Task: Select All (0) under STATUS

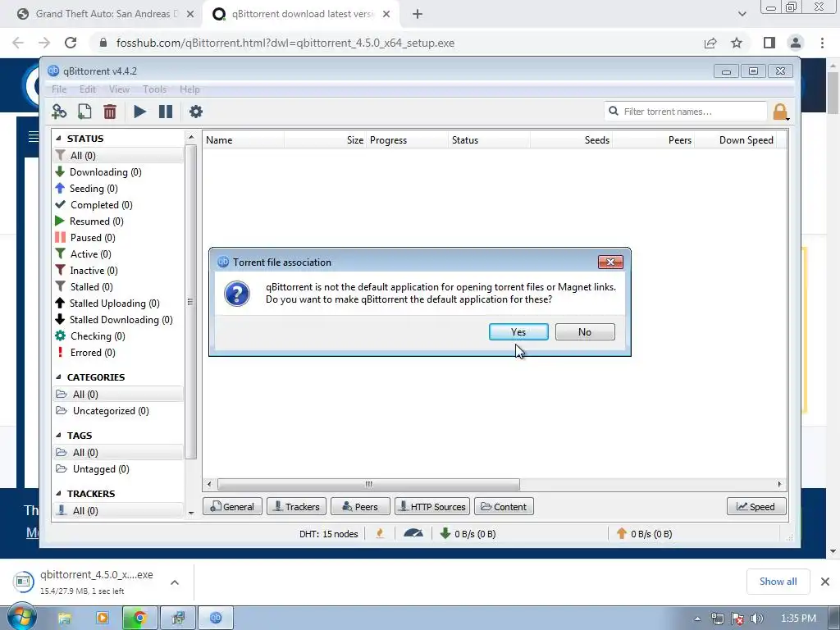Action: pos(118,155)
